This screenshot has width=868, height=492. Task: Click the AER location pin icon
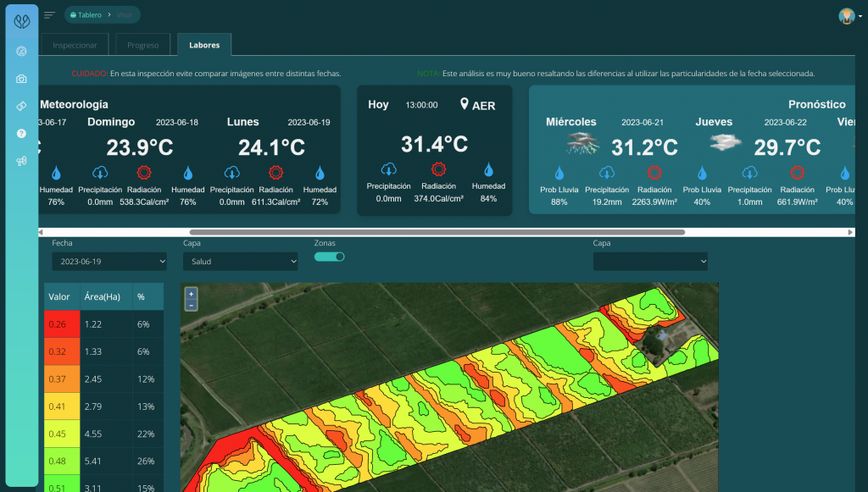click(465, 104)
